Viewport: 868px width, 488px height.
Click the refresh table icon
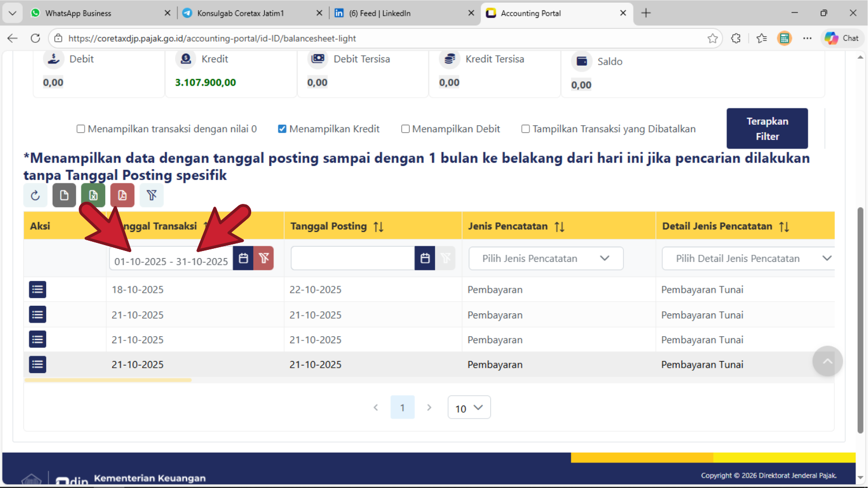(x=35, y=195)
